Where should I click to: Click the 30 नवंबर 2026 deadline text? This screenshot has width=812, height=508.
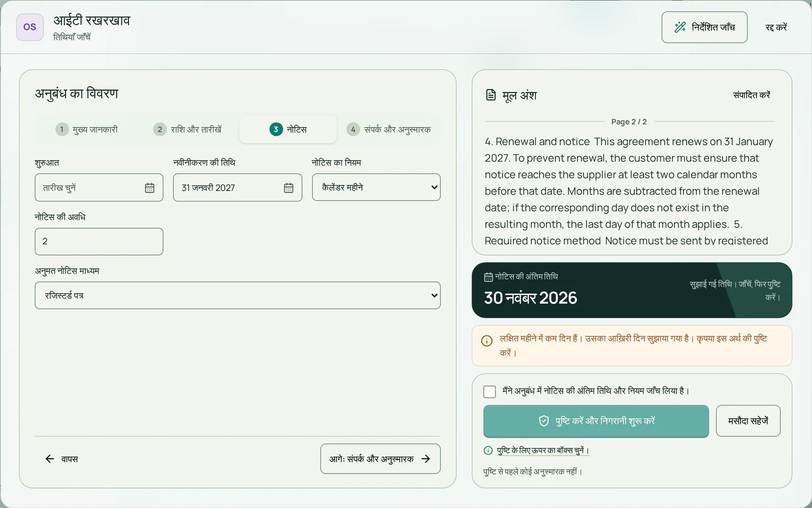[531, 298]
